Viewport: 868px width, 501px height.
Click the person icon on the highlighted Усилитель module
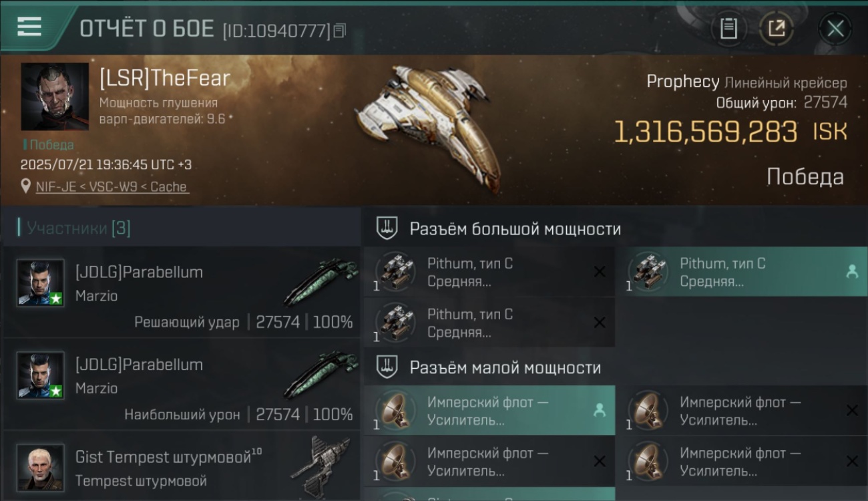point(600,410)
